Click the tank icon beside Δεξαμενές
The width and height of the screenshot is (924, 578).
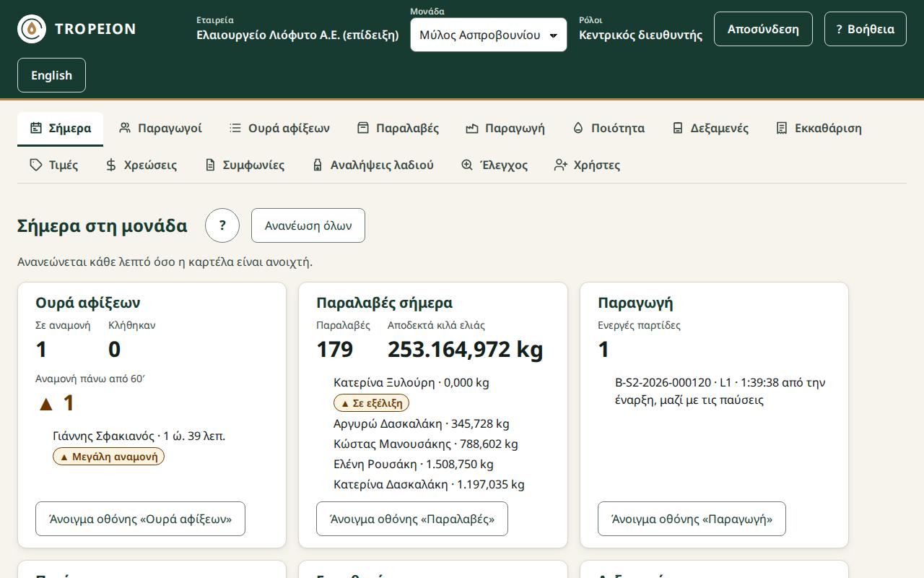(x=678, y=128)
